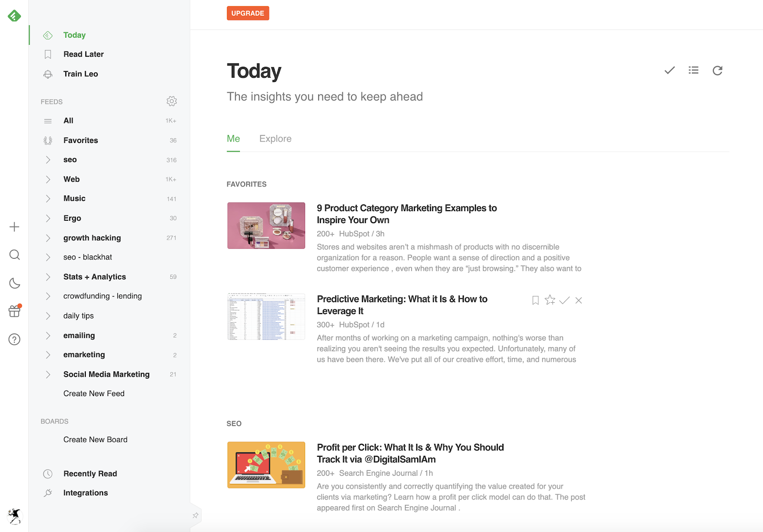The width and height of the screenshot is (763, 532).
Task: Expand the emailing folder
Action: coord(48,336)
